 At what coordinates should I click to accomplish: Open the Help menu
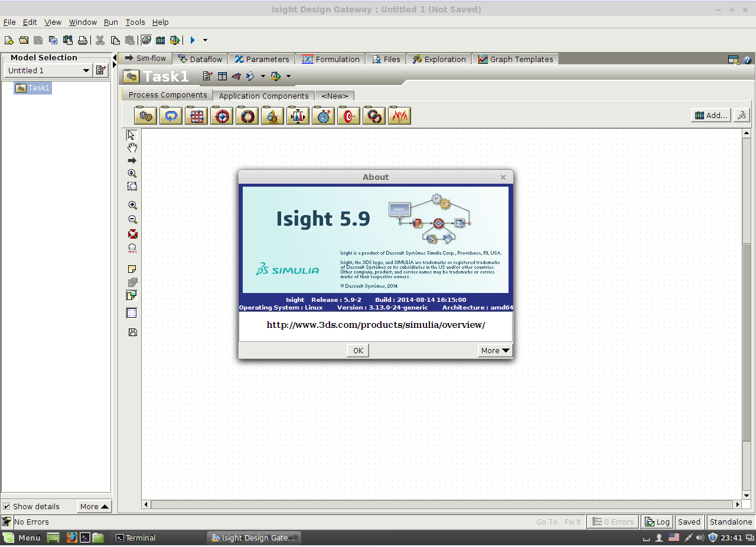161,22
